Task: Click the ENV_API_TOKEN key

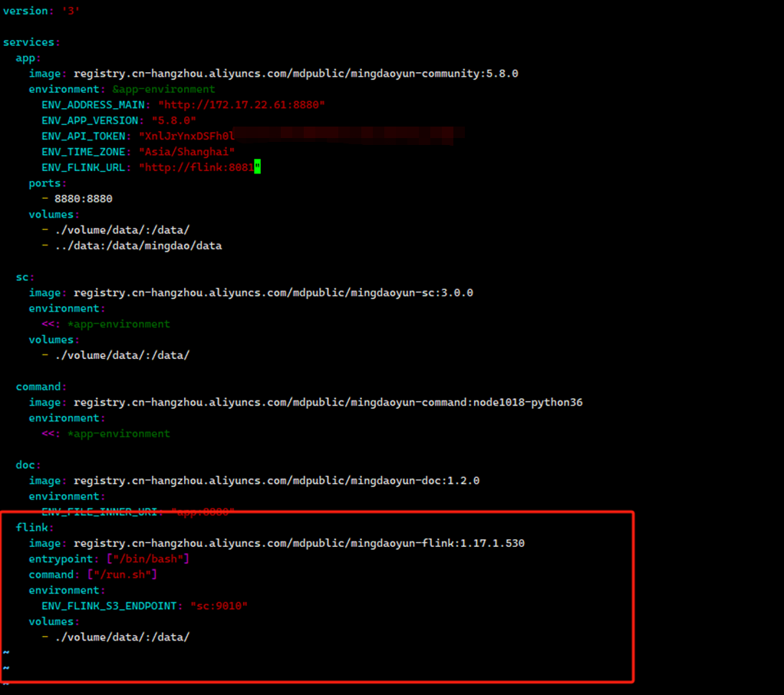Action: [x=84, y=137]
